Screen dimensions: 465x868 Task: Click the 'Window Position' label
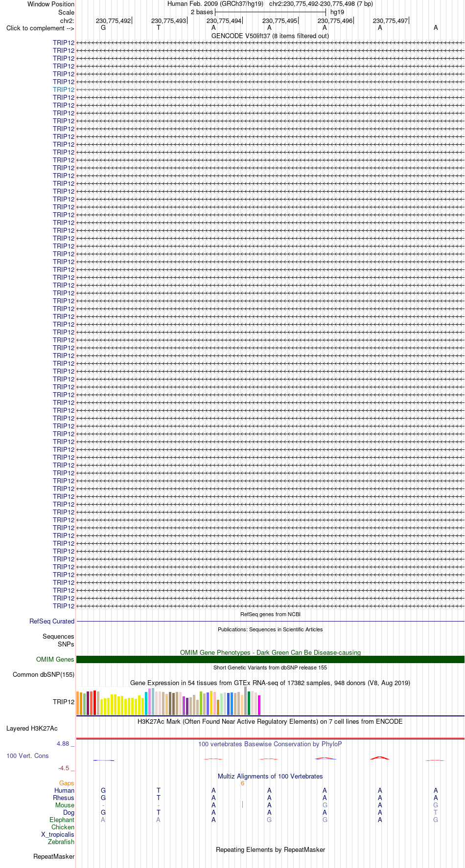pyautogui.click(x=51, y=4)
